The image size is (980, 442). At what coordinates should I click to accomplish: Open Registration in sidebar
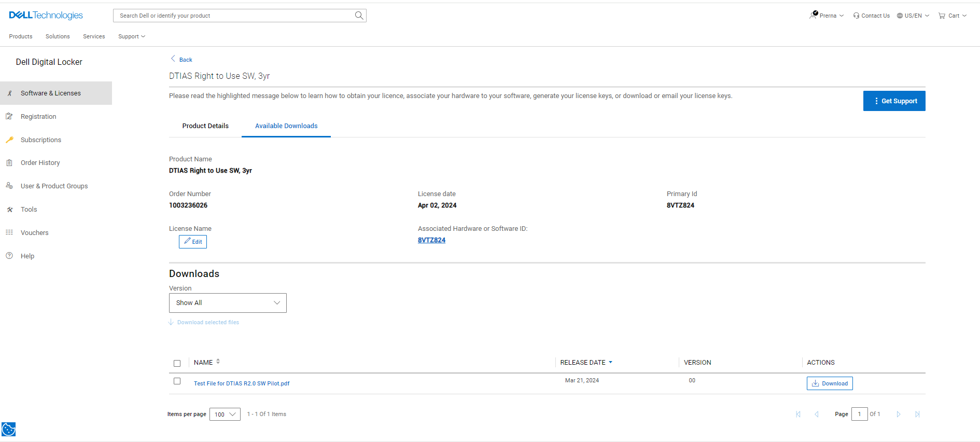pyautogui.click(x=38, y=117)
